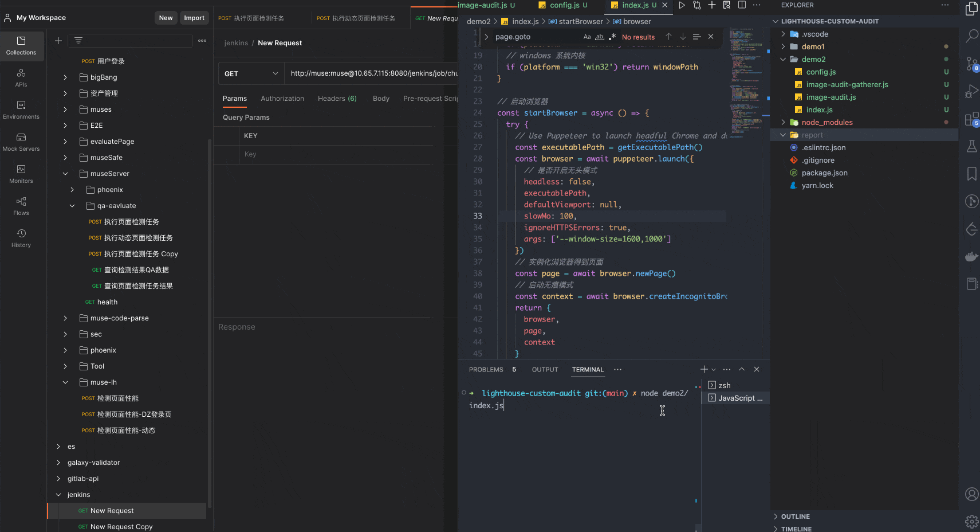The height and width of the screenshot is (532, 980).
Task: Open the health GET request
Action: click(107, 302)
